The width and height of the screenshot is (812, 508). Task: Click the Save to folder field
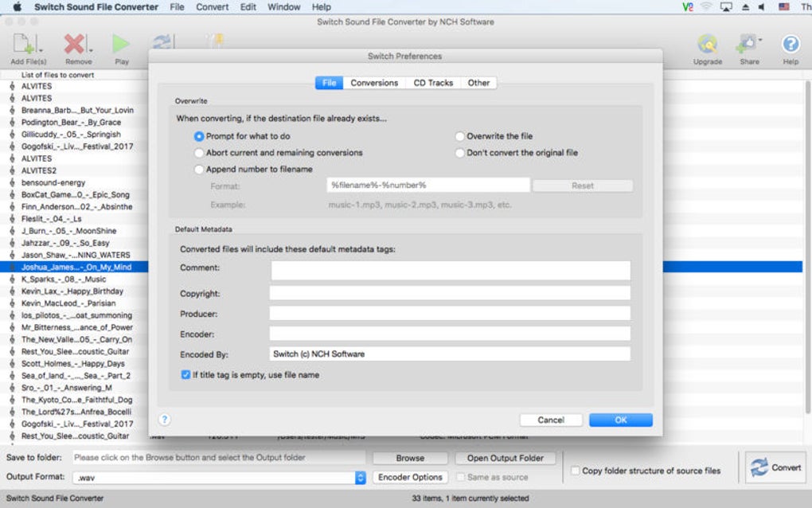pyautogui.click(x=219, y=458)
